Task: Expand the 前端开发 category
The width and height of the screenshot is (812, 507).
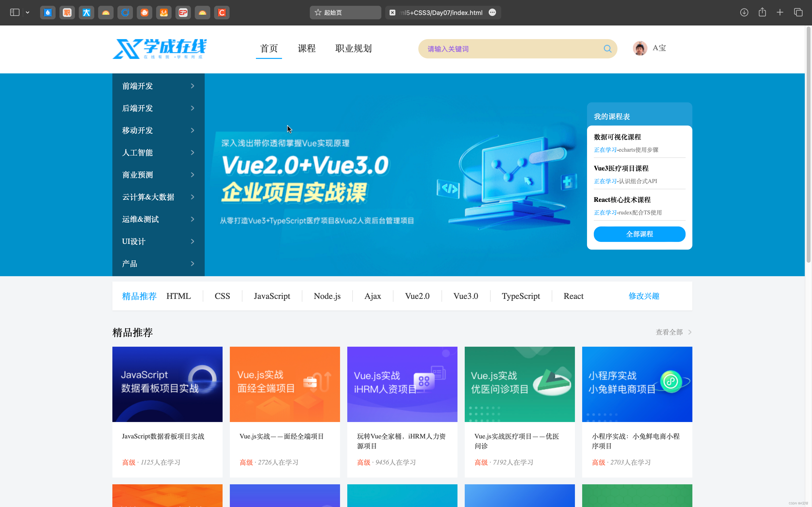Action: pyautogui.click(x=158, y=86)
